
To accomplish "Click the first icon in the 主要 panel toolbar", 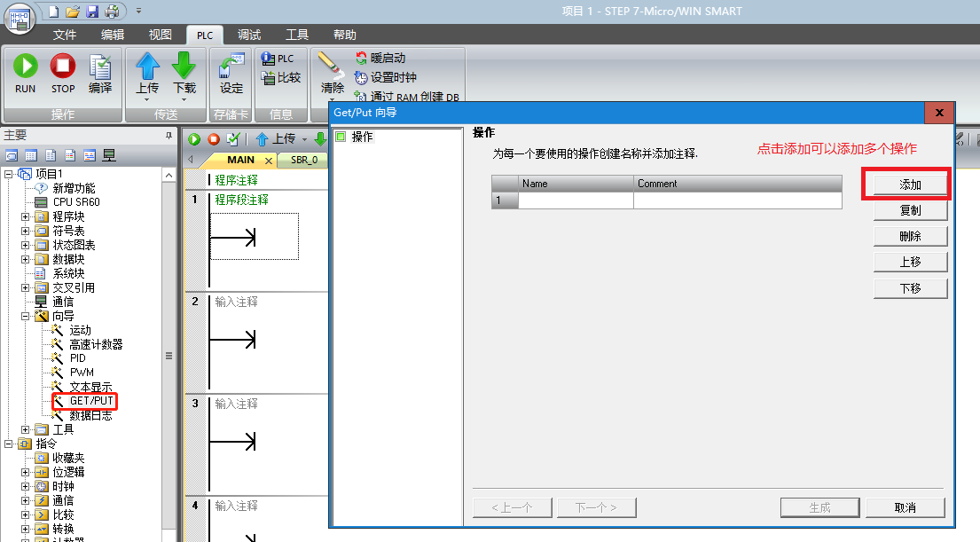I will pyautogui.click(x=12, y=155).
